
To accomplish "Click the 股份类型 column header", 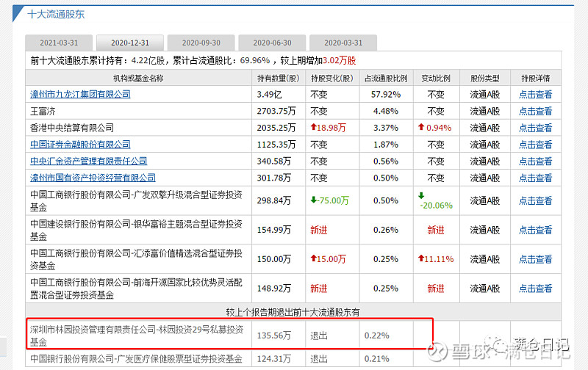I will click(485, 79).
